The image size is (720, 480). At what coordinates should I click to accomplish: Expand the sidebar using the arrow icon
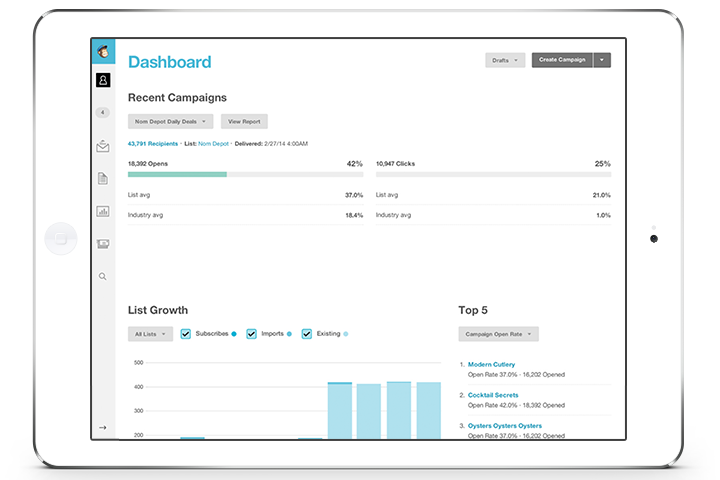pyautogui.click(x=103, y=428)
